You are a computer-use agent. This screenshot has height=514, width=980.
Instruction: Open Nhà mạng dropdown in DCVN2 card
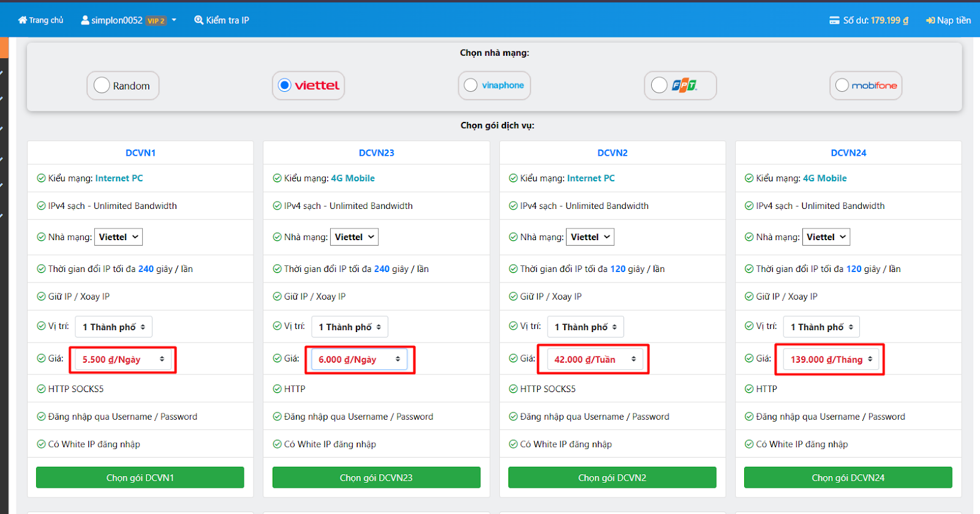pyautogui.click(x=590, y=237)
